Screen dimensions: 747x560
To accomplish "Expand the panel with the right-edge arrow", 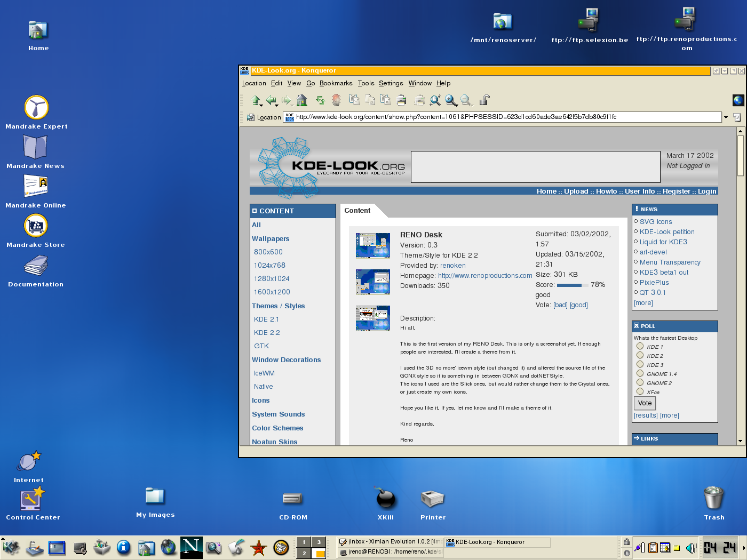I will pyautogui.click(x=744, y=548).
